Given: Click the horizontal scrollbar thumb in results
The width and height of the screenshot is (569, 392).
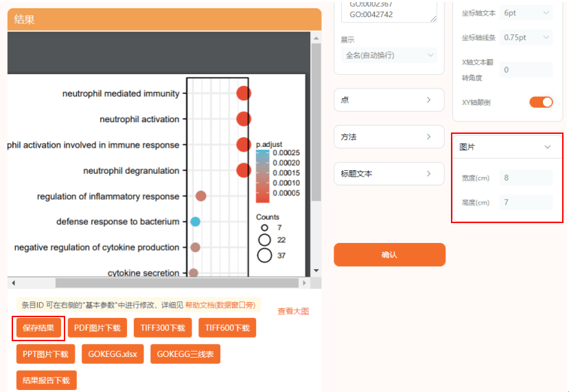Looking at the screenshot, I should 176,283.
